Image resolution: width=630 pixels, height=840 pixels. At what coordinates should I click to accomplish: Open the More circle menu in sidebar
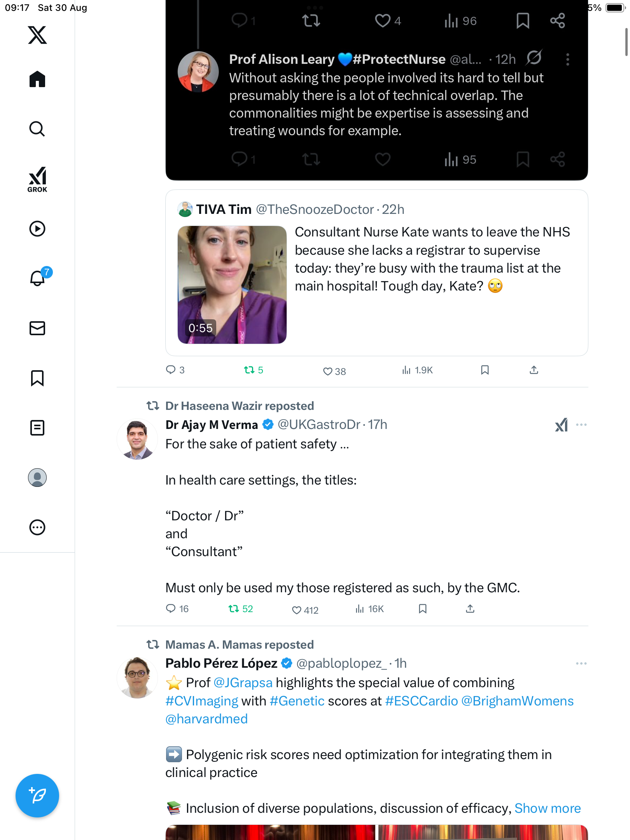click(37, 527)
